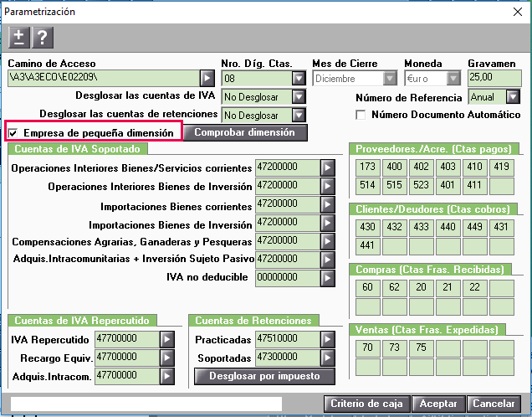Open account lookup for Adquis.Intracom. repercutido
Viewport: 532px width, 417px height.
point(167,376)
